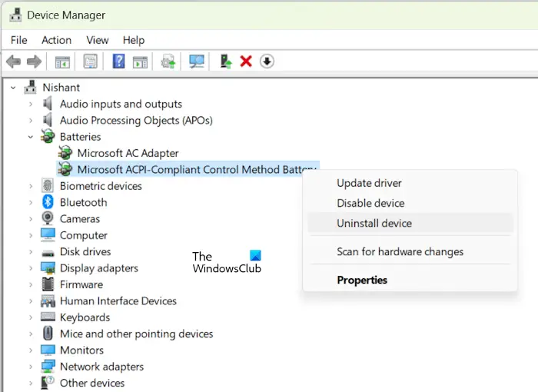Viewport: 538px width, 392px height.
Task: Expand the Biometric devices chevron
Action: (31, 186)
